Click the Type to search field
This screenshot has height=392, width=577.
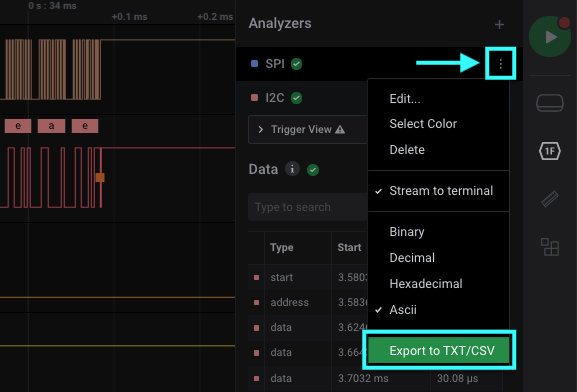click(x=308, y=207)
